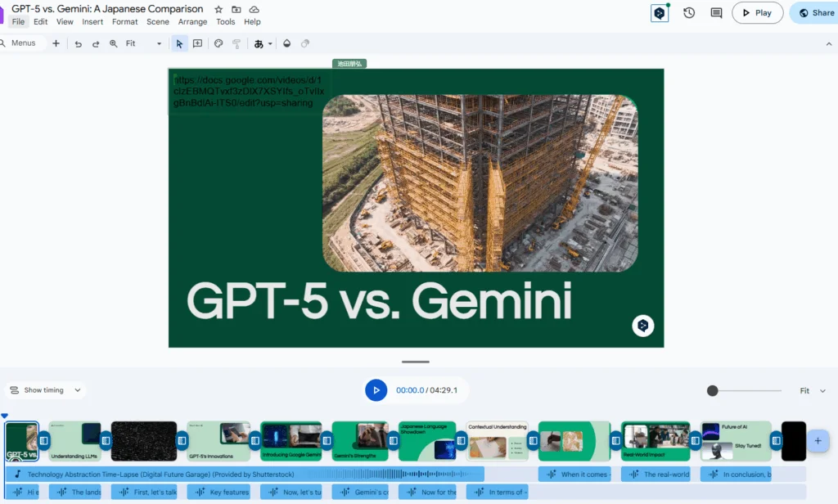Click transition icon before Real-World Impact scene
The width and height of the screenshot is (838, 504).
pyautogui.click(x=615, y=441)
